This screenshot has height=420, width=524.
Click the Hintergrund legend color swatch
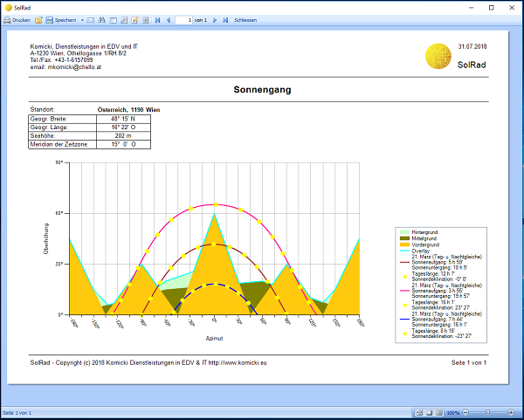click(404, 231)
